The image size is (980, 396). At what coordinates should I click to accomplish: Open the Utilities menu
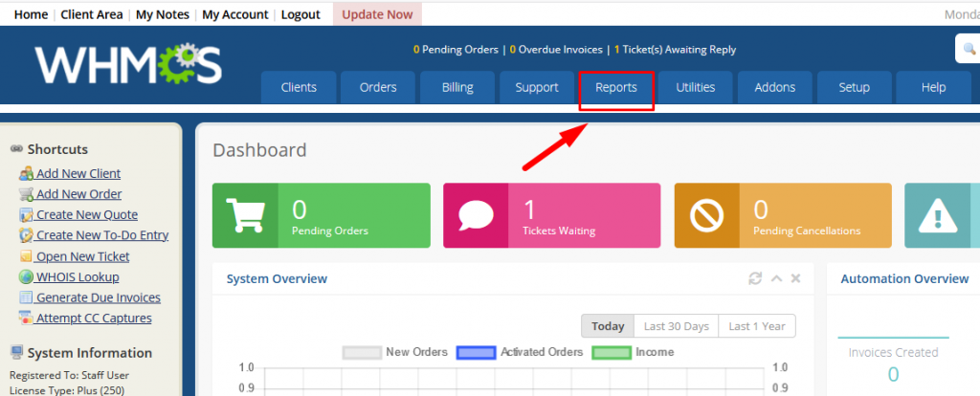pyautogui.click(x=696, y=87)
